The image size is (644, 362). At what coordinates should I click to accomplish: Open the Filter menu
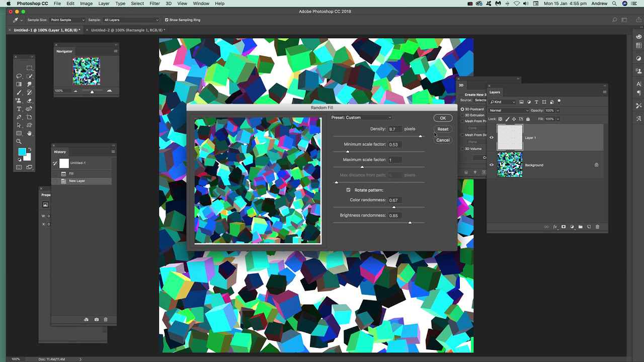tap(154, 4)
